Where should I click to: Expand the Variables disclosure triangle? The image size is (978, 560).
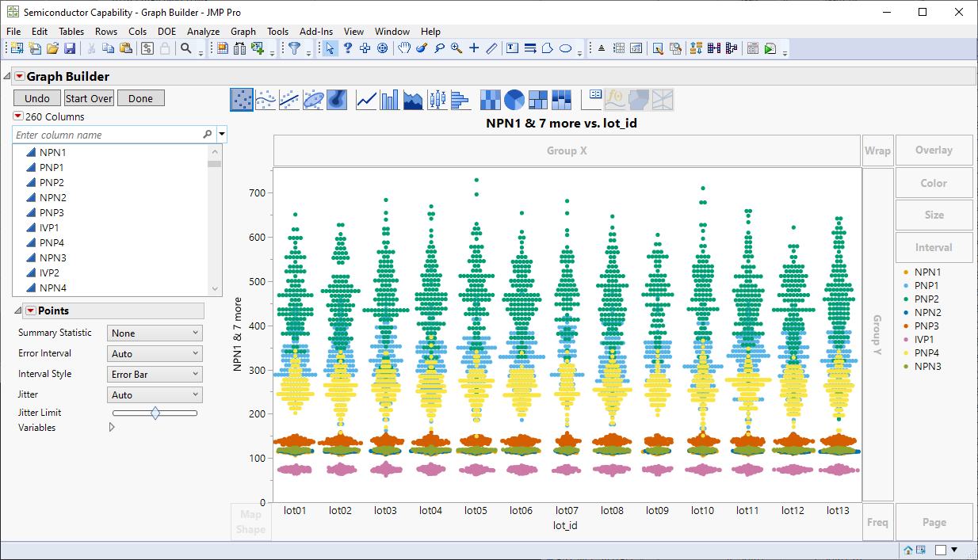(x=112, y=428)
